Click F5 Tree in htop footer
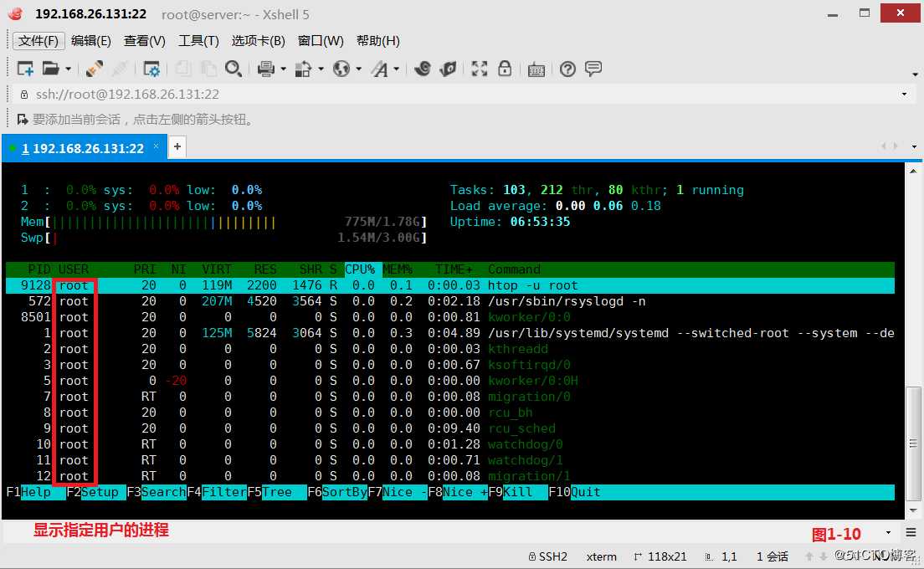924x569 pixels. click(276, 492)
